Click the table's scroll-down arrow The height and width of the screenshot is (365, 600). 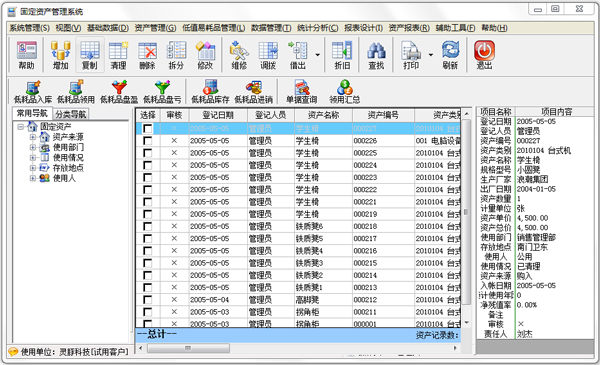466,323
